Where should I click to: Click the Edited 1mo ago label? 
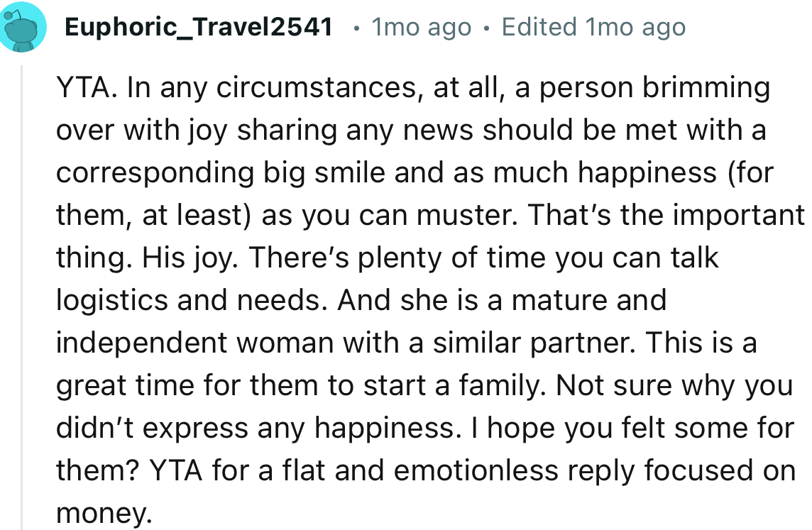coord(593,26)
